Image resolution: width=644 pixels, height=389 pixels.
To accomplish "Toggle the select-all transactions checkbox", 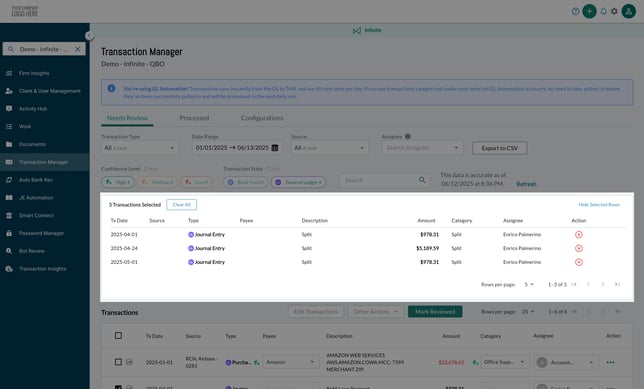I will click(x=118, y=336).
